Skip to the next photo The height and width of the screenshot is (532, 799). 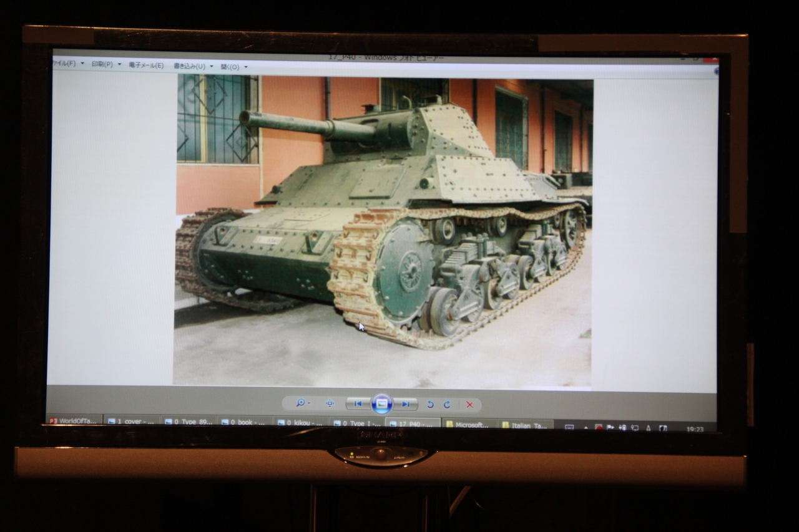click(405, 404)
